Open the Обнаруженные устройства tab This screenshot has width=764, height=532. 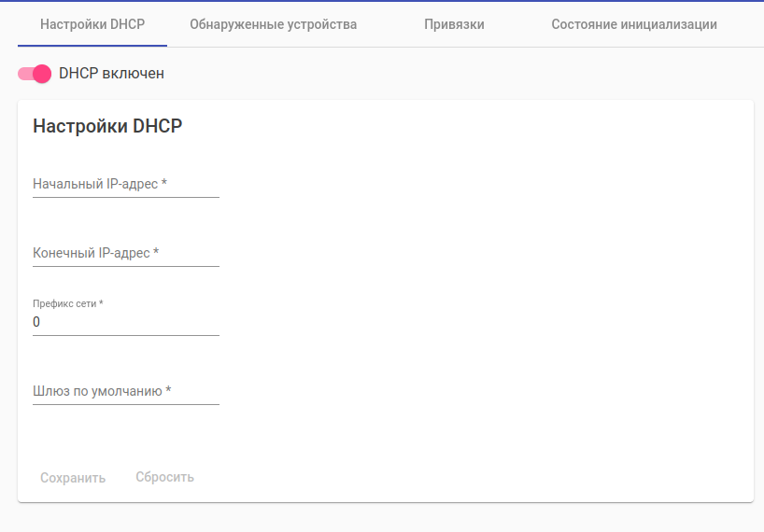pos(273,24)
